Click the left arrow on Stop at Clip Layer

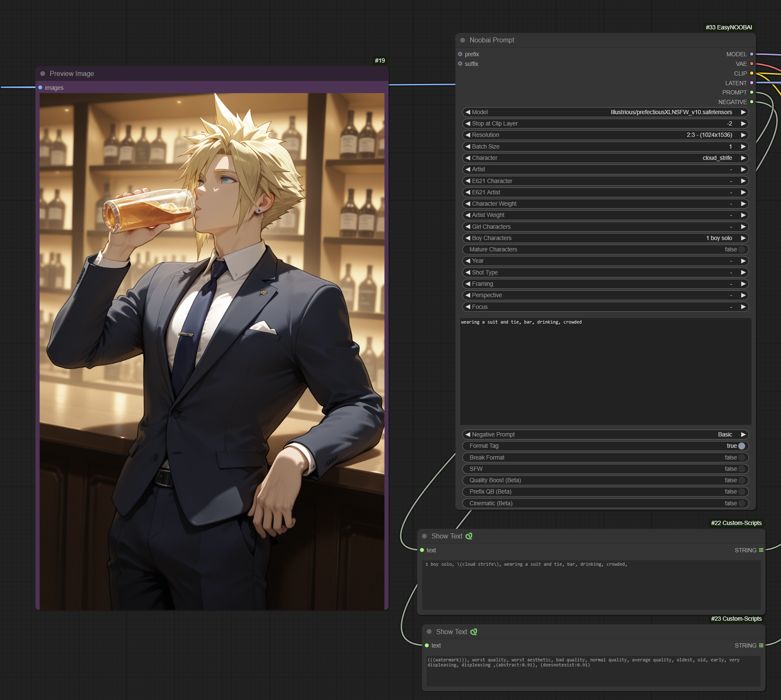point(468,123)
